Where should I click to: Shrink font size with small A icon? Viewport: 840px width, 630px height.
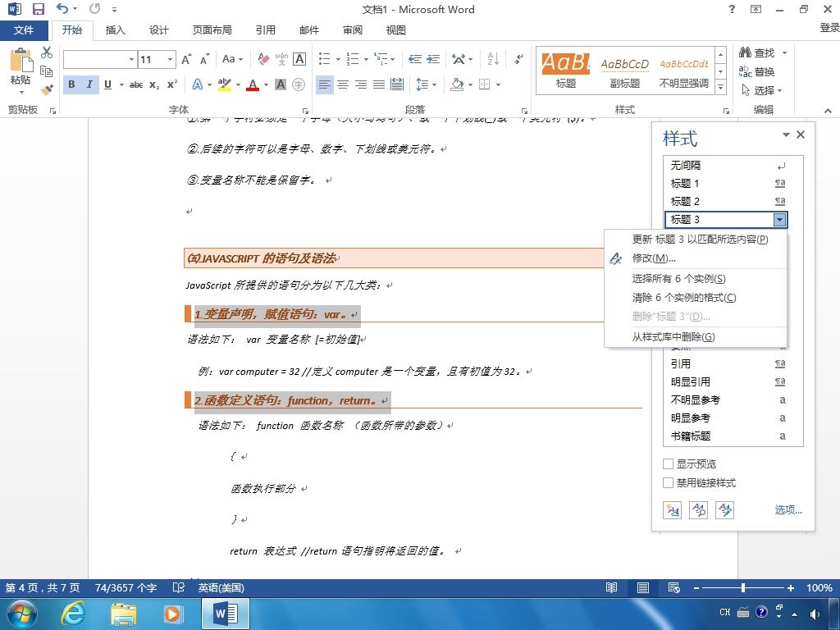(204, 59)
